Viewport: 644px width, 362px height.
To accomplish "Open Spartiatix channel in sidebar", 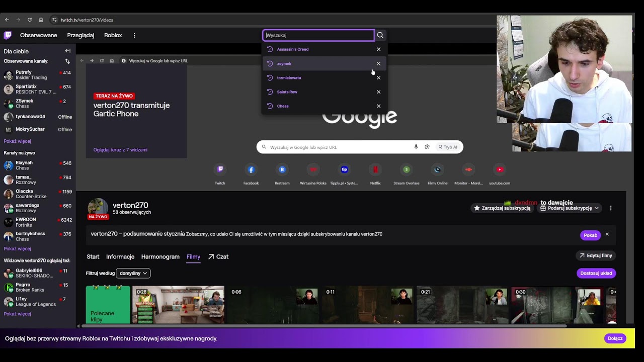I will point(38,89).
